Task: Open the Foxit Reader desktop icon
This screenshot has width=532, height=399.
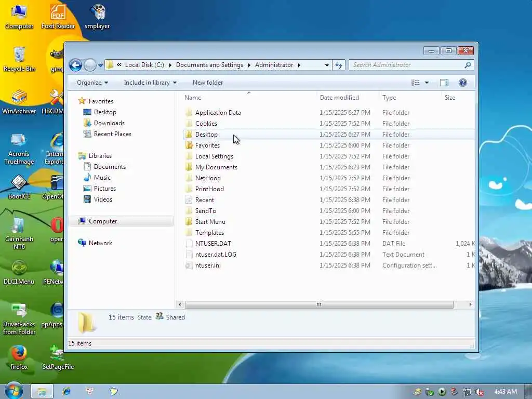Action: point(58,16)
